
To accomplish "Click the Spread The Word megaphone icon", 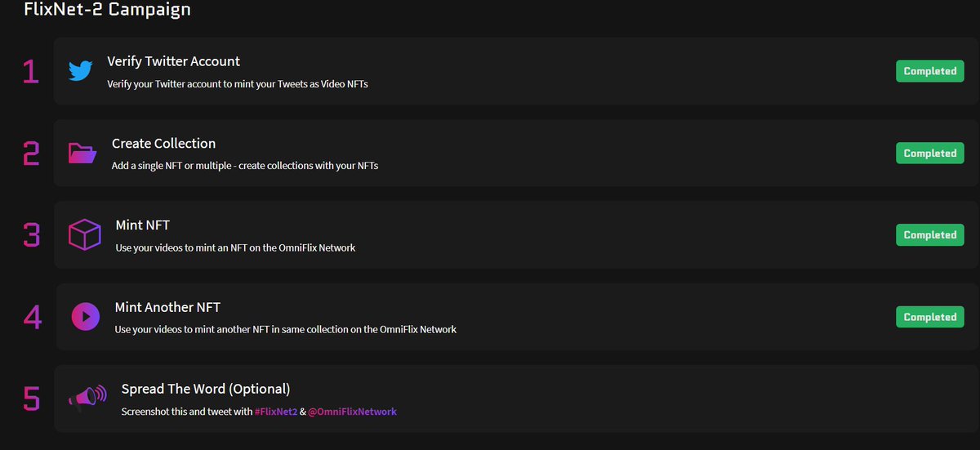I will (87, 399).
